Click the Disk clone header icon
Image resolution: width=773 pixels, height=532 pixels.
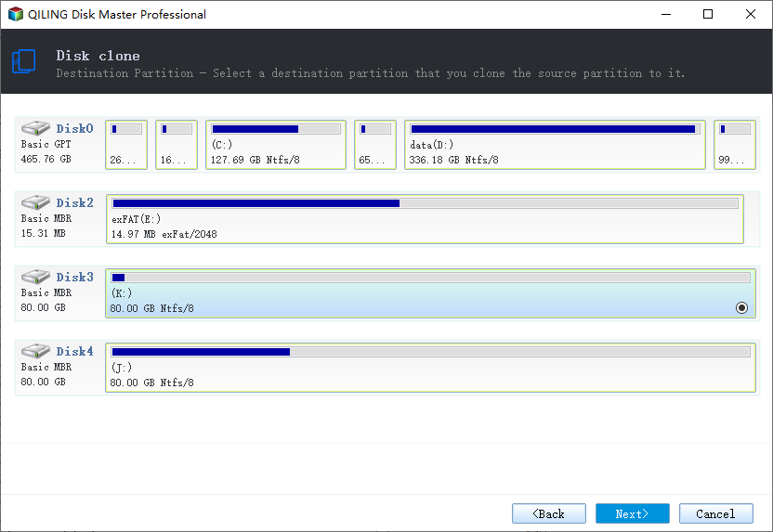click(x=23, y=61)
